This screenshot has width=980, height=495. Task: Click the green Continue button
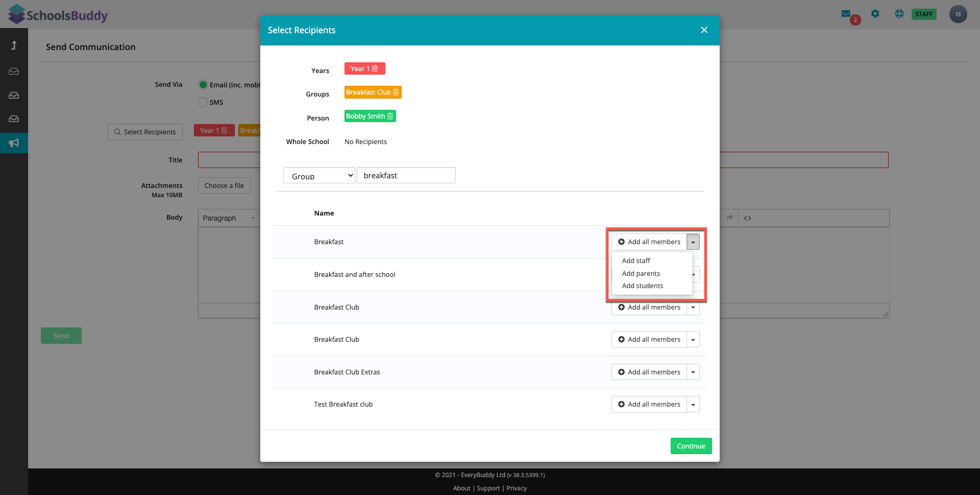click(691, 446)
